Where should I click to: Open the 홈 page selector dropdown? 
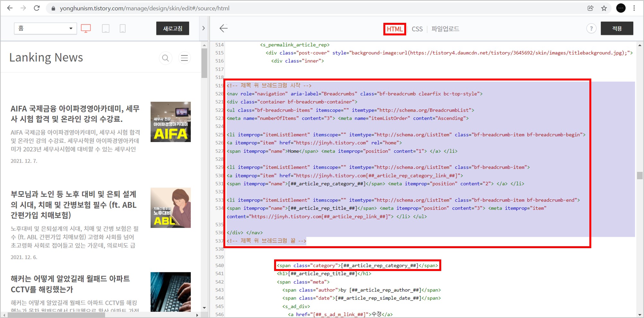pyautogui.click(x=45, y=28)
